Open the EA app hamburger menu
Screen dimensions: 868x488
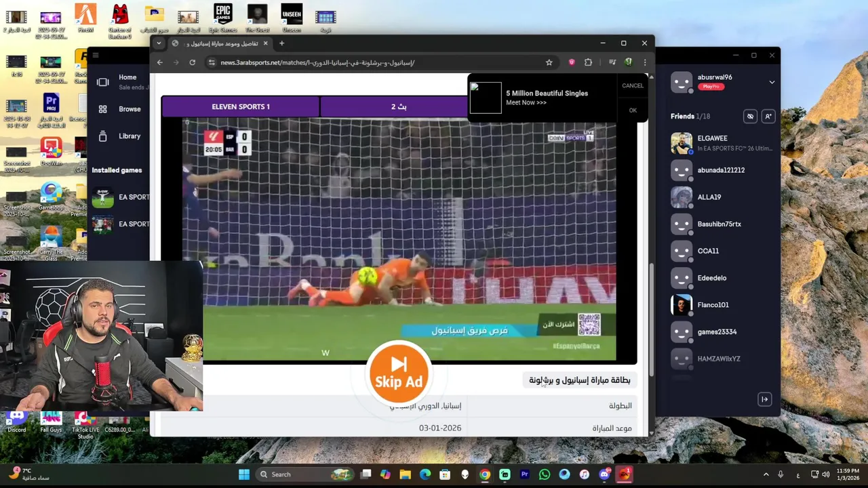point(96,56)
